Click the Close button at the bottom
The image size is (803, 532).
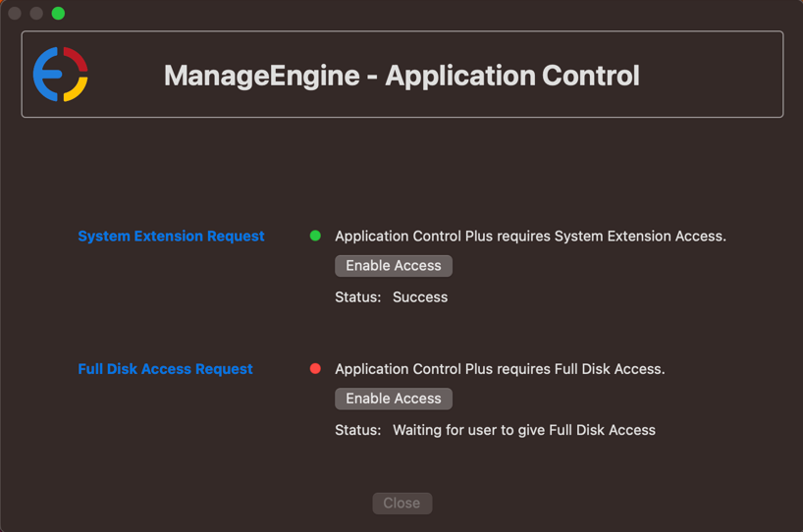click(x=401, y=504)
